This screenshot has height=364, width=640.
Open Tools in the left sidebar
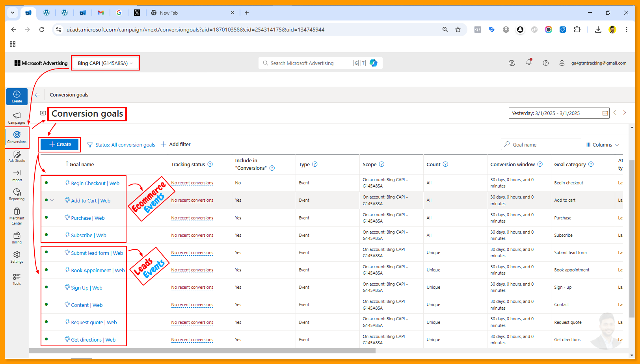[x=17, y=279]
